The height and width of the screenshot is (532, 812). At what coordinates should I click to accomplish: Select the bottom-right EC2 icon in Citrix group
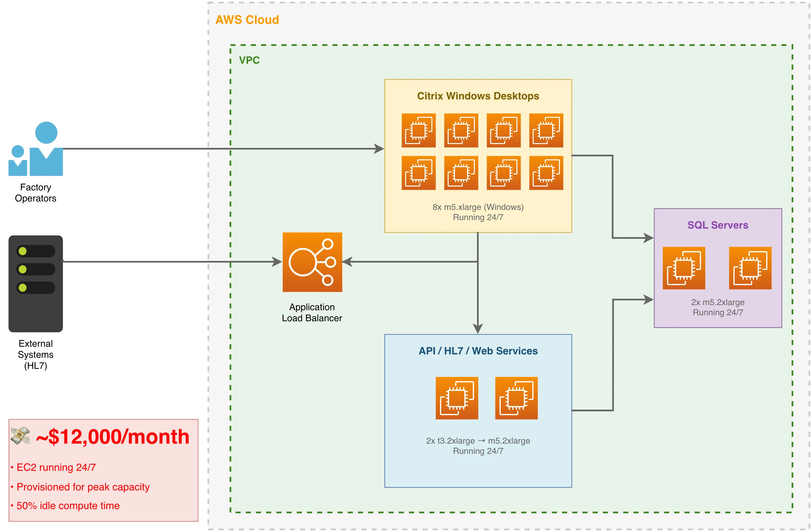(546, 173)
